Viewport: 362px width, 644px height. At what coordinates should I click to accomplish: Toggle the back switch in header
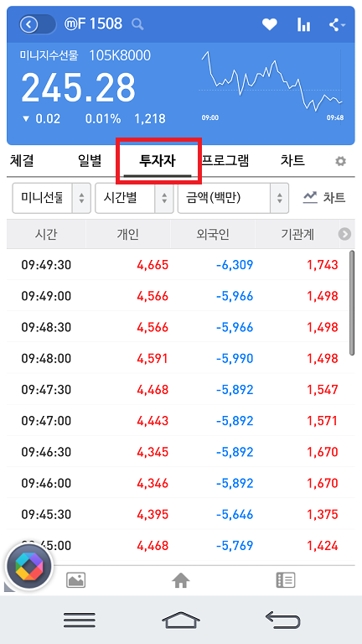[x=38, y=24]
